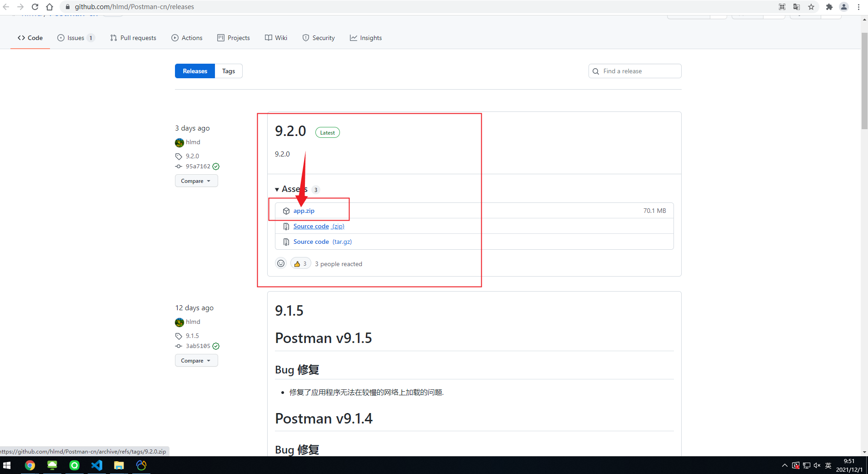Open the Actions tab
This screenshot has width=868, height=474.
[x=187, y=38]
